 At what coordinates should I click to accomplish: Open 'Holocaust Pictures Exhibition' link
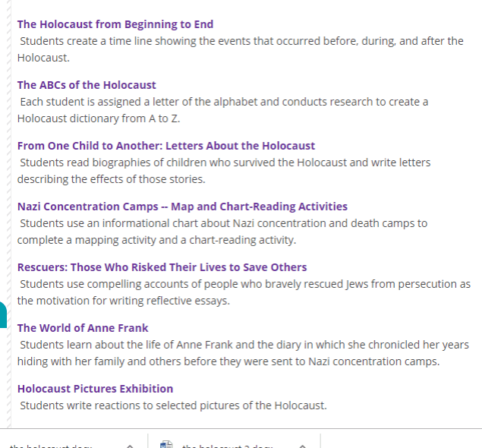point(95,389)
